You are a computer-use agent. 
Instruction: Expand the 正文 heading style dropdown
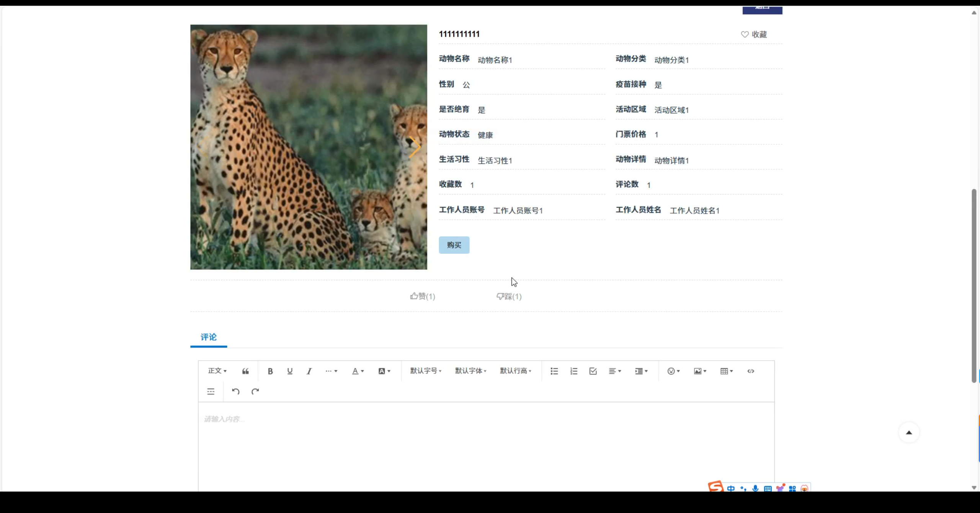[x=217, y=371]
